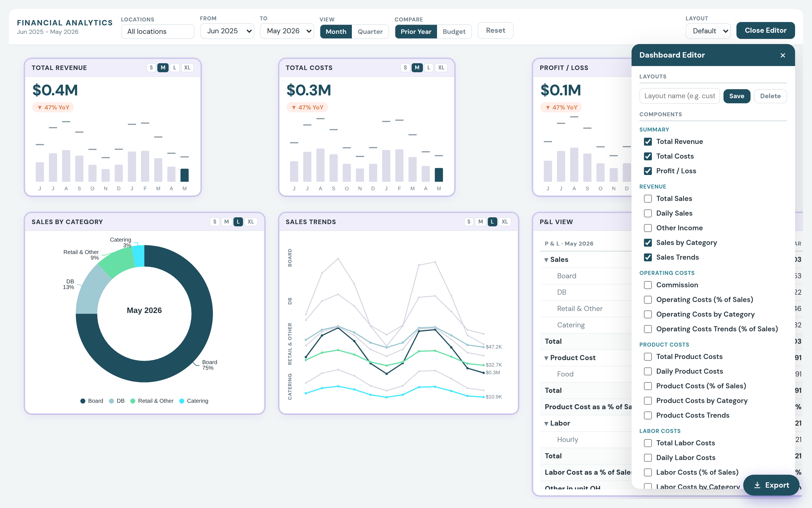Uncheck the Total Revenue component
This screenshot has height=508, width=812.
point(648,142)
